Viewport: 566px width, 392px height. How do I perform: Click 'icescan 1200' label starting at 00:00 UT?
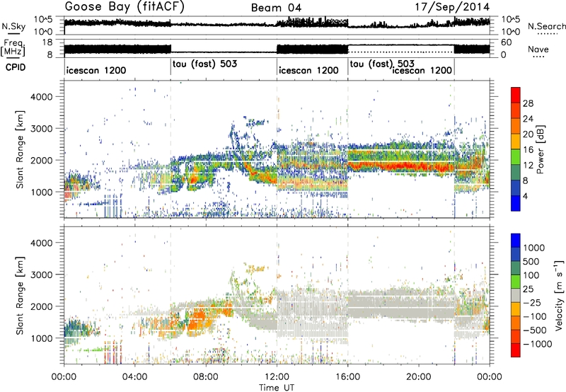click(x=96, y=70)
